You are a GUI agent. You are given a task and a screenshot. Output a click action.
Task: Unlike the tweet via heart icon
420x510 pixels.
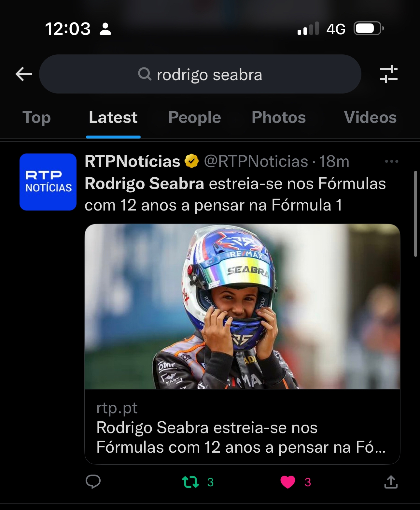(x=288, y=482)
